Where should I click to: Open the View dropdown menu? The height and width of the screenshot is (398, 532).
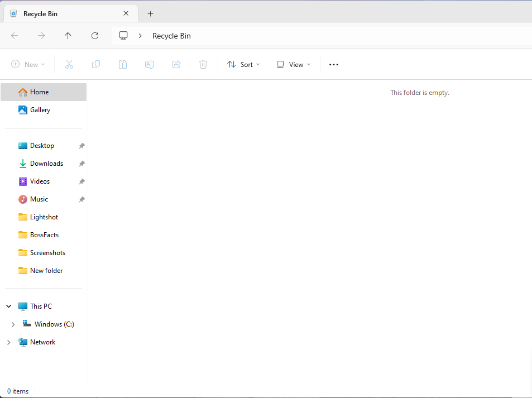[294, 65]
